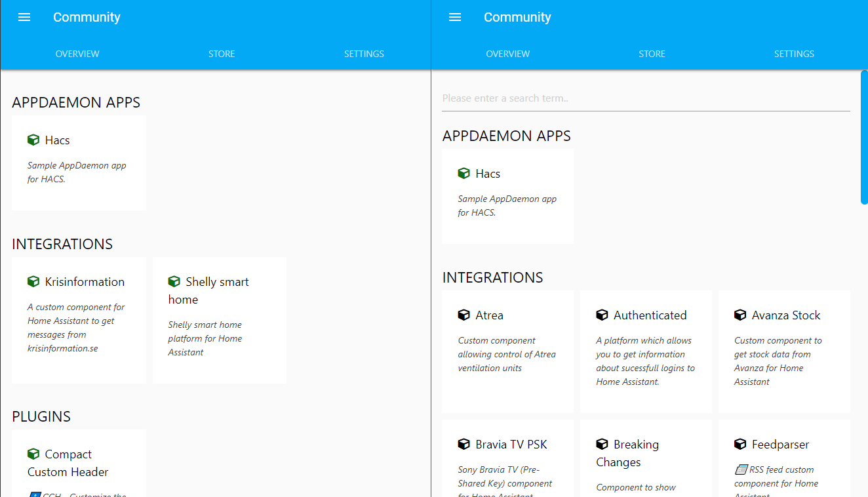868x497 pixels.
Task: Switch to OVERVIEW tab in right panel
Action: [x=508, y=54]
